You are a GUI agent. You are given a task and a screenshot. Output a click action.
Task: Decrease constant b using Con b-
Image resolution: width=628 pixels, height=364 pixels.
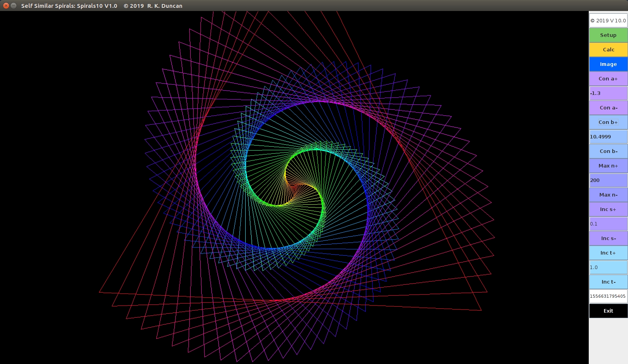click(608, 151)
